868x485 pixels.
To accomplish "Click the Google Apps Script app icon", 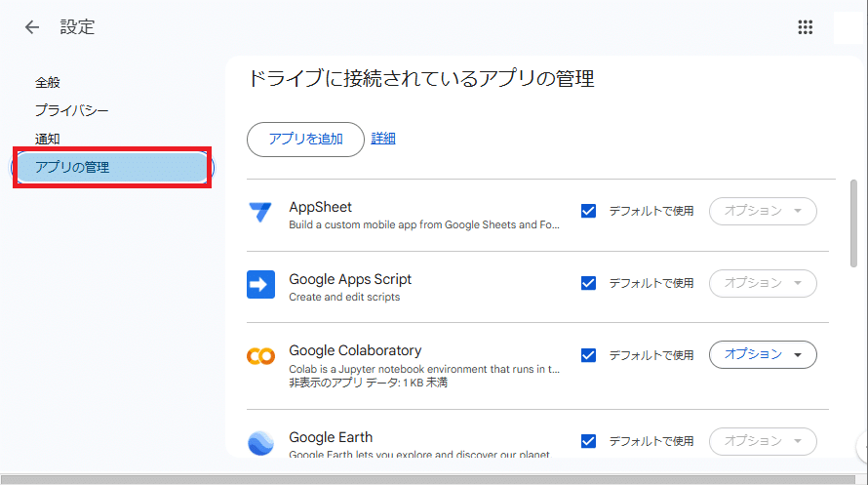I will coord(260,284).
